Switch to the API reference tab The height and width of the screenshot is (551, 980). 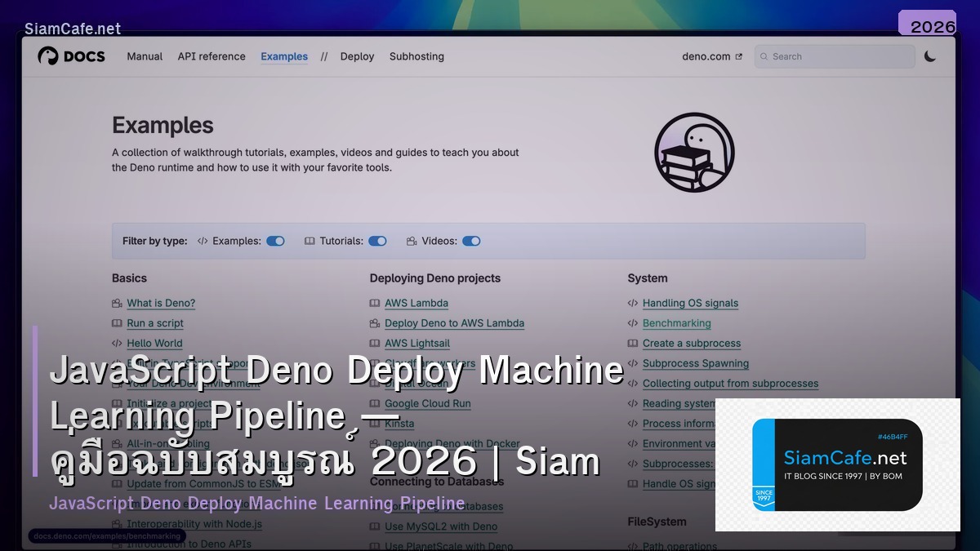click(212, 56)
